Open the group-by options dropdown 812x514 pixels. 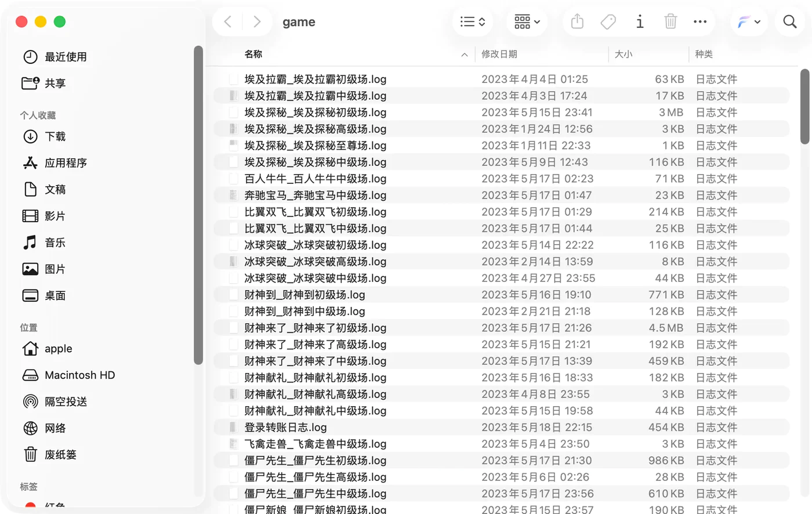tap(527, 22)
